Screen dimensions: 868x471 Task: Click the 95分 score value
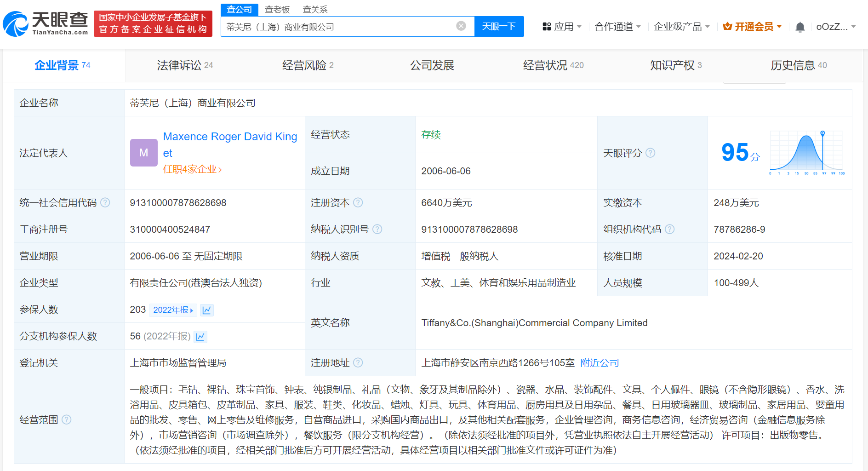pos(740,153)
